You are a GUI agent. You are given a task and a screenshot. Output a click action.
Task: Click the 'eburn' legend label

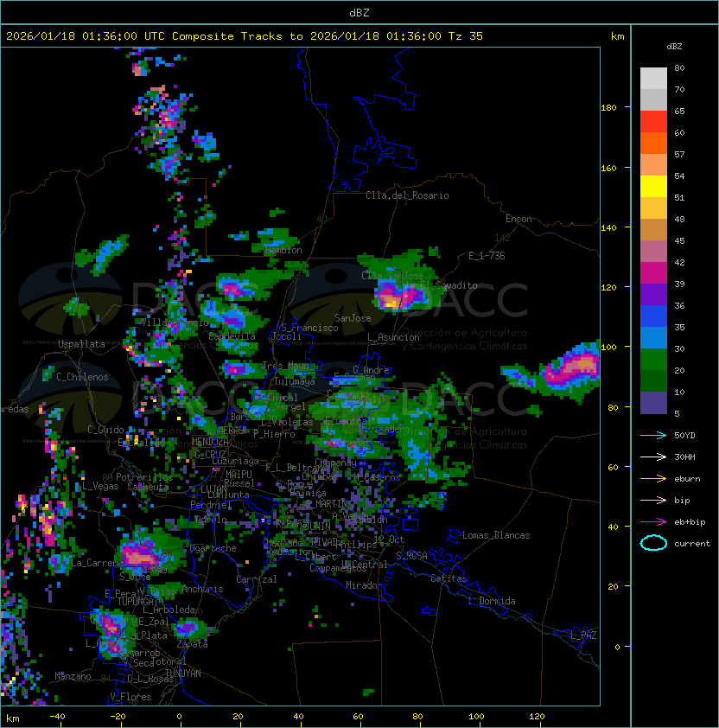point(687,479)
